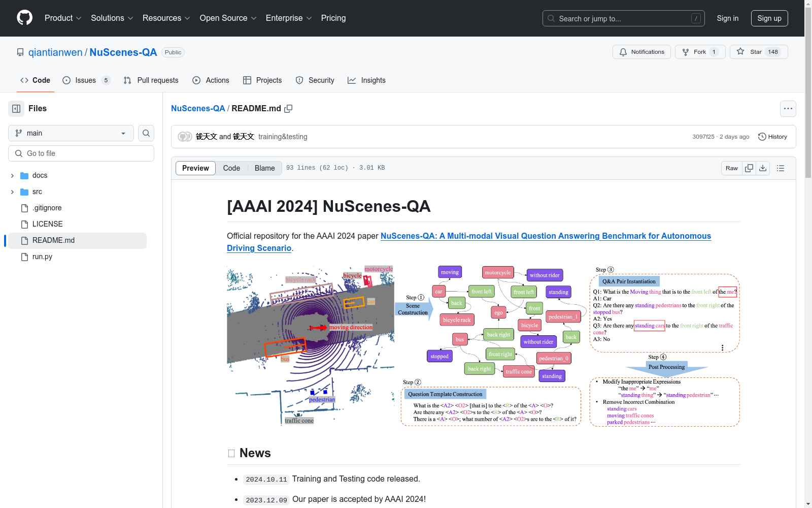812x508 pixels.
Task: Collapse the Files side panel
Action: (x=16, y=109)
